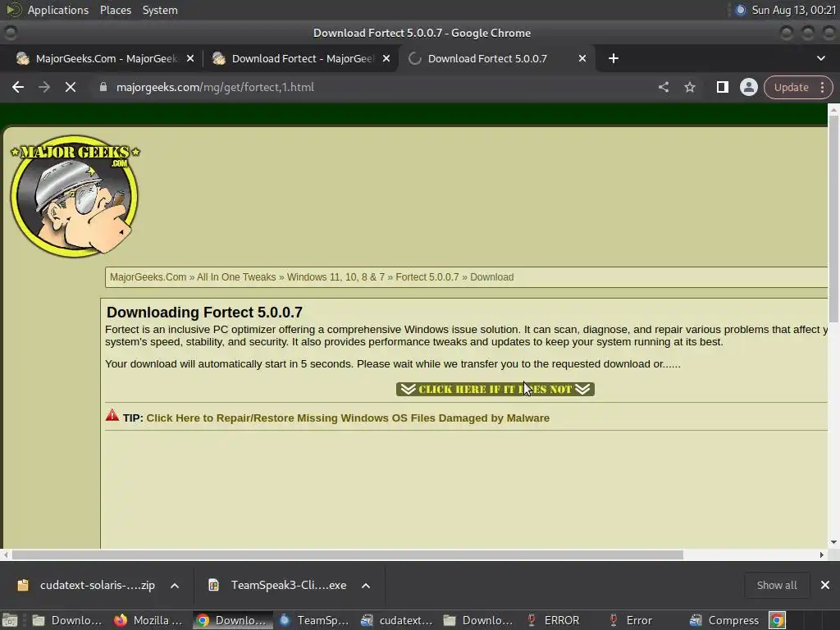Open the Places menu
This screenshot has height=630, width=840.
[x=115, y=10]
